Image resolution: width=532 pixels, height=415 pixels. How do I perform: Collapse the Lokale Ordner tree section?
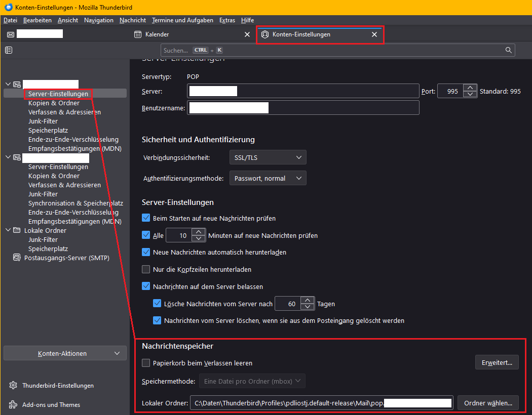[9, 230]
